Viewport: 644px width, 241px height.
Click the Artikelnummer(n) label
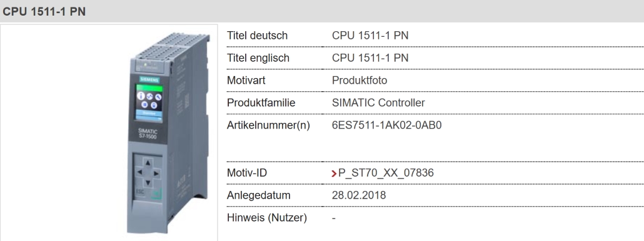point(268,125)
